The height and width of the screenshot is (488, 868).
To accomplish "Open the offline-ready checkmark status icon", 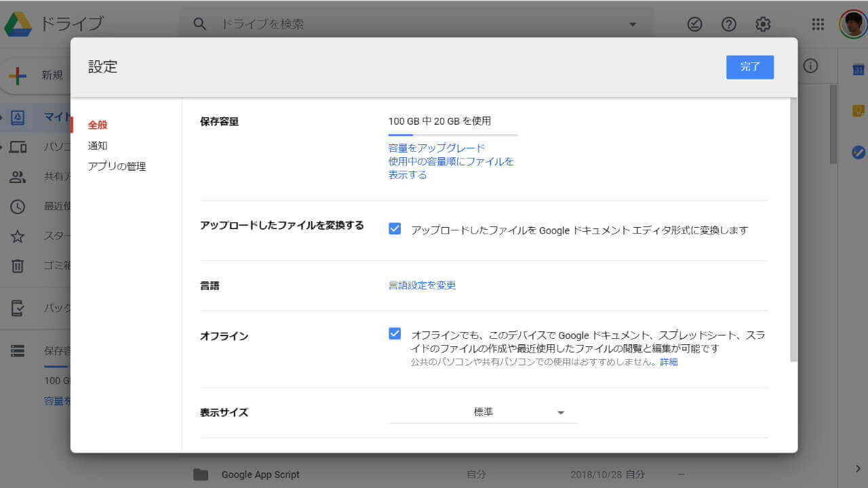I will [695, 24].
